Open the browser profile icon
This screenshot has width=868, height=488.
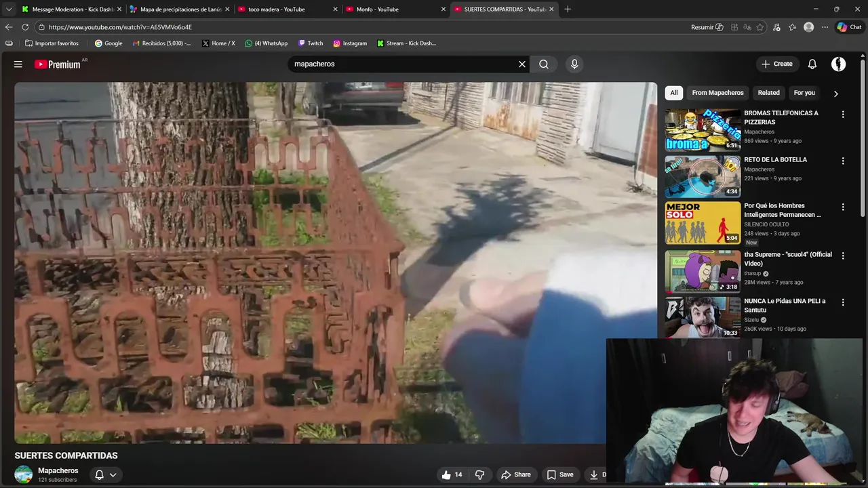808,27
